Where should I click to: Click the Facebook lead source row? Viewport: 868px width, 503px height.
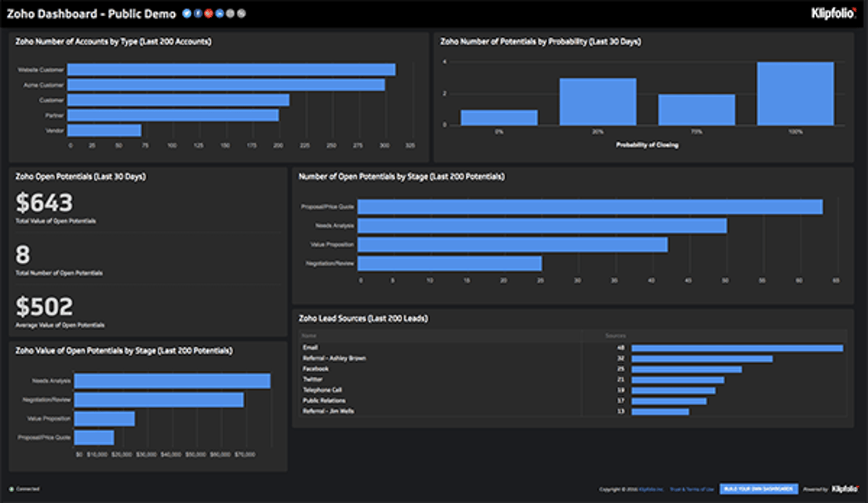572,369
